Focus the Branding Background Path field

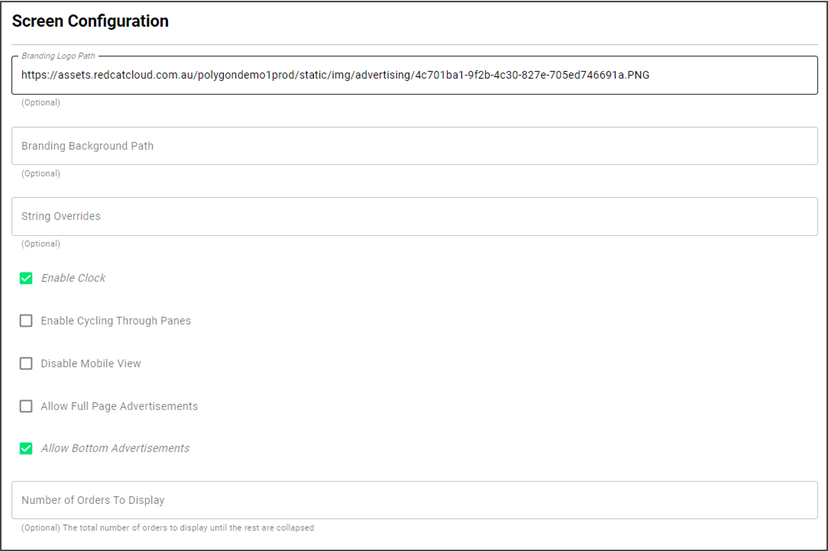(415, 146)
